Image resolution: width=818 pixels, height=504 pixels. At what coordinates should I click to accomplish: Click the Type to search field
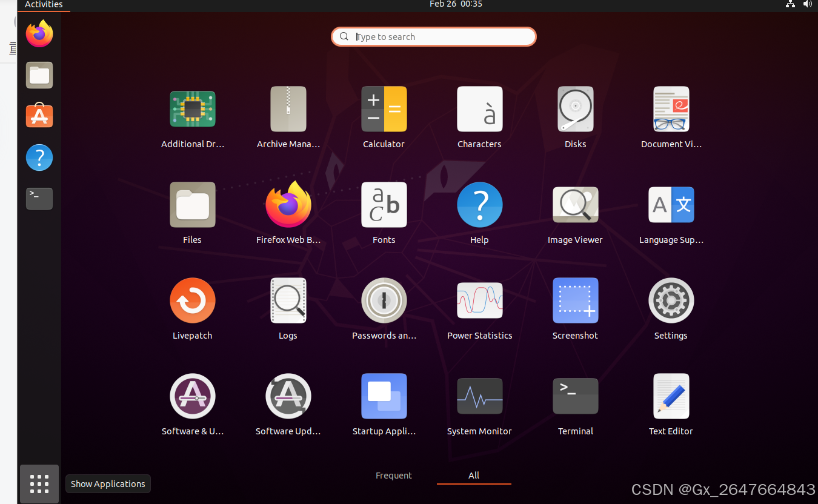434,37
